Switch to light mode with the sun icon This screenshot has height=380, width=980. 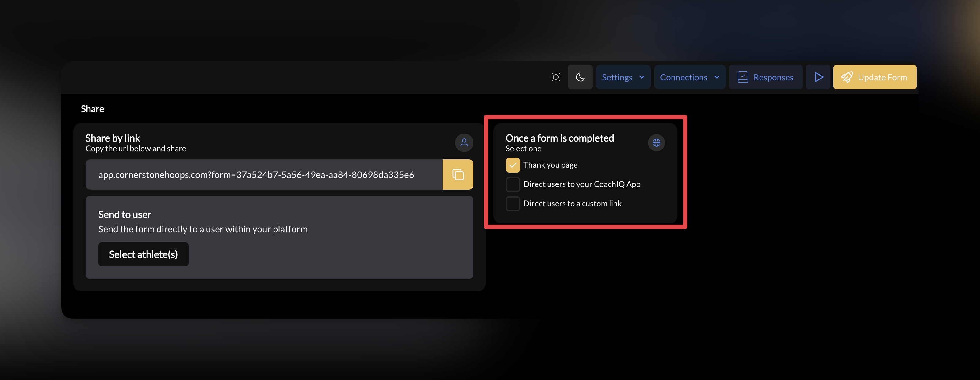point(556,77)
